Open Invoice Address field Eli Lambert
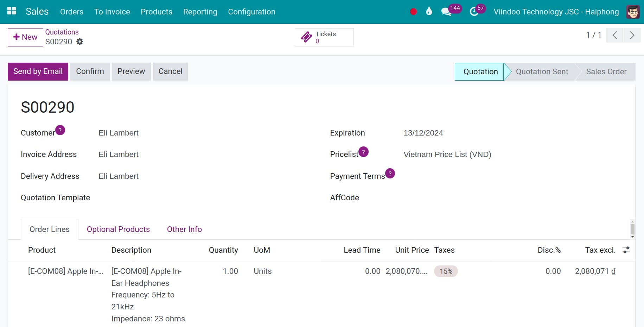 [119, 155]
